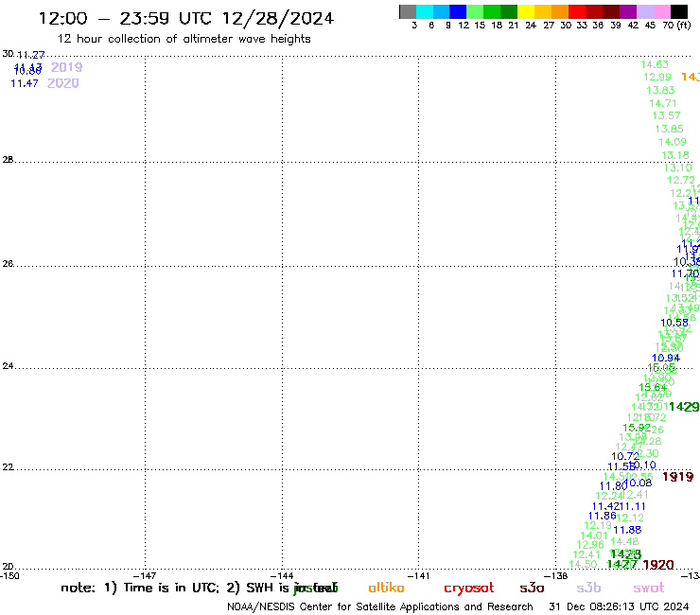The image size is (700, 615).
Task: Select the cyan swatch in the legend
Action: coord(425,11)
